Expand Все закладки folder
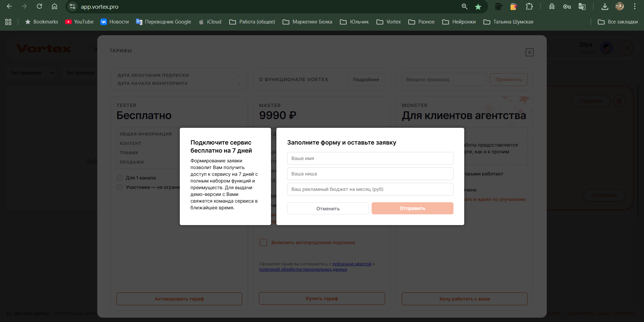The image size is (644, 322). [x=618, y=22]
